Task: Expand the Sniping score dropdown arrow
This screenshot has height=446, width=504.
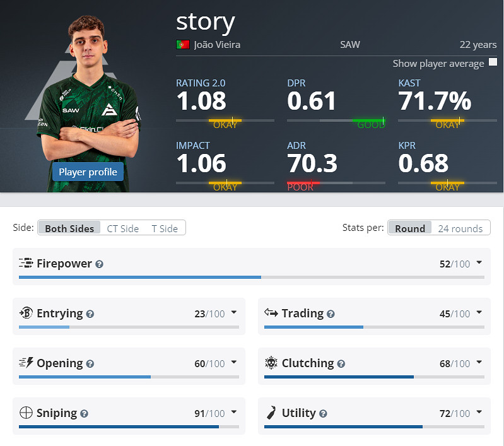Action: coord(233,413)
